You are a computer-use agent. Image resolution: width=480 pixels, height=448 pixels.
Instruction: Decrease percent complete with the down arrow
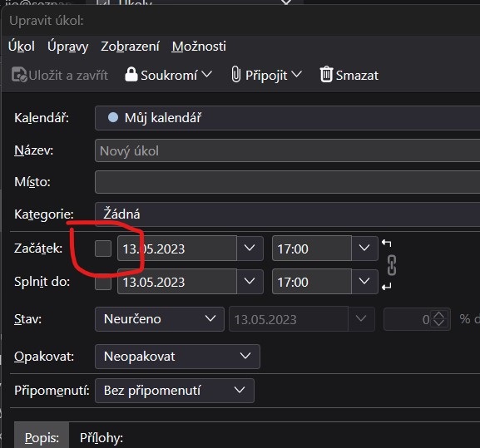pyautogui.click(x=439, y=323)
